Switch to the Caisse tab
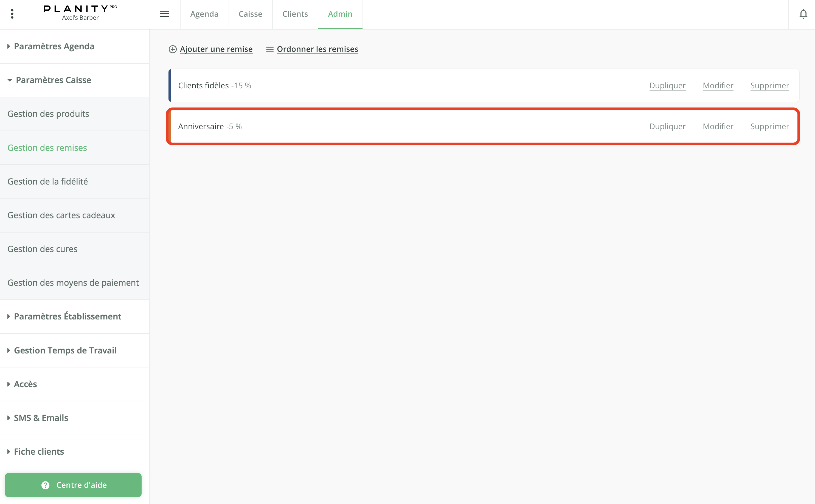 point(250,14)
